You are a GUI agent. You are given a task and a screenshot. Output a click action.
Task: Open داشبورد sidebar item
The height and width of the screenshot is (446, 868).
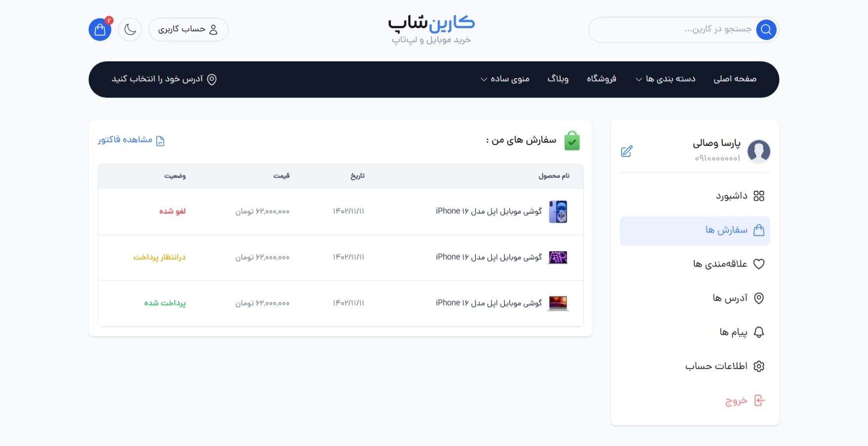(695, 196)
